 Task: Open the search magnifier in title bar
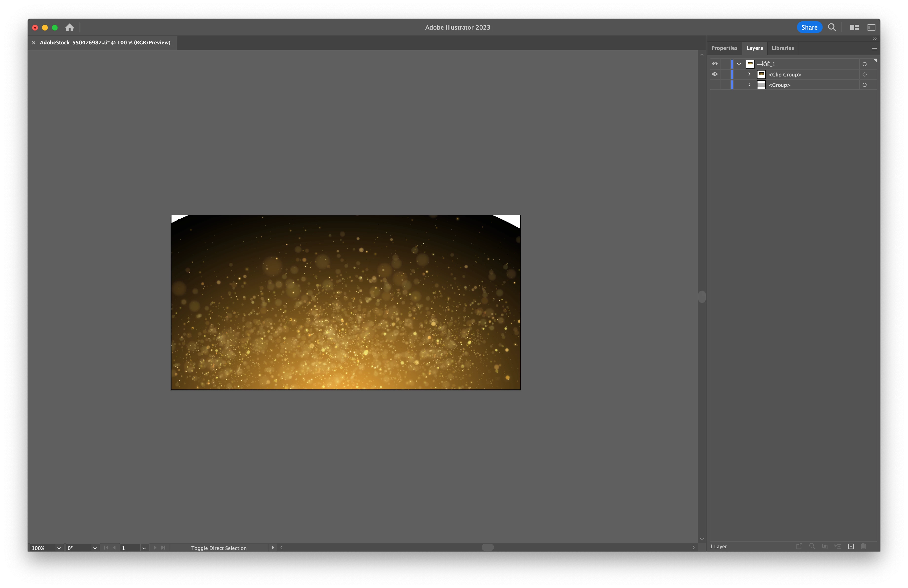tap(832, 27)
